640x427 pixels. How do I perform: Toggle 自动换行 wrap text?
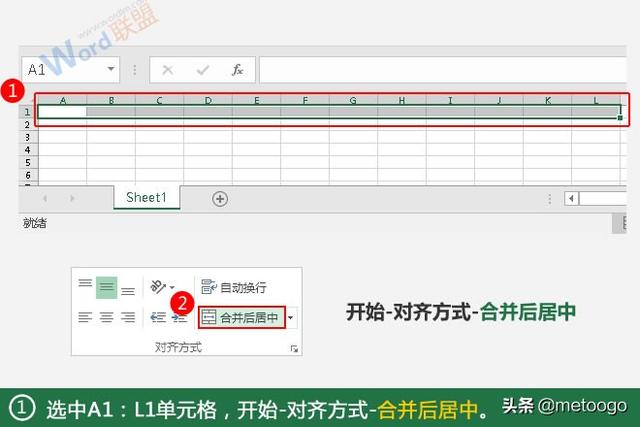(234, 287)
